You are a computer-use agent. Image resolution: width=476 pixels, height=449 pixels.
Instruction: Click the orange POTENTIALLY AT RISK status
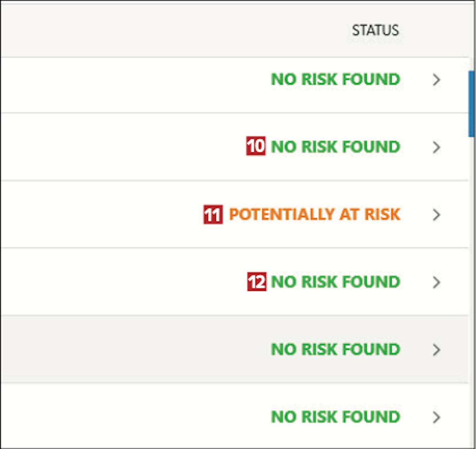click(x=314, y=214)
